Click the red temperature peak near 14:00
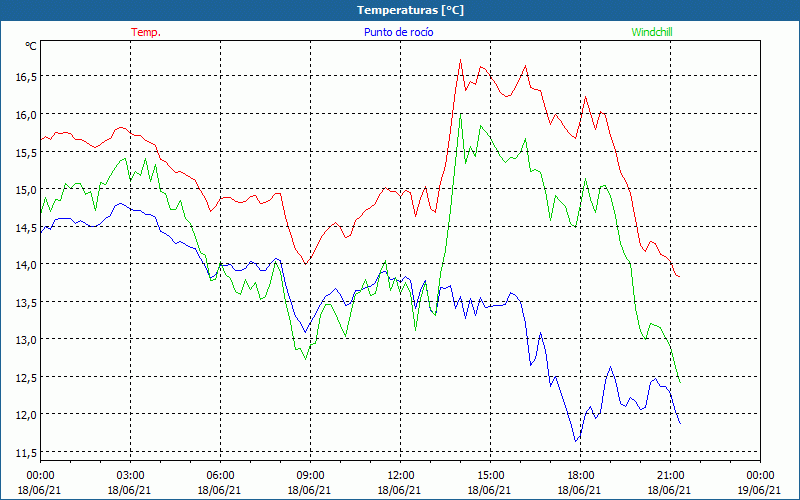This screenshot has height=500, width=800. (x=460, y=60)
